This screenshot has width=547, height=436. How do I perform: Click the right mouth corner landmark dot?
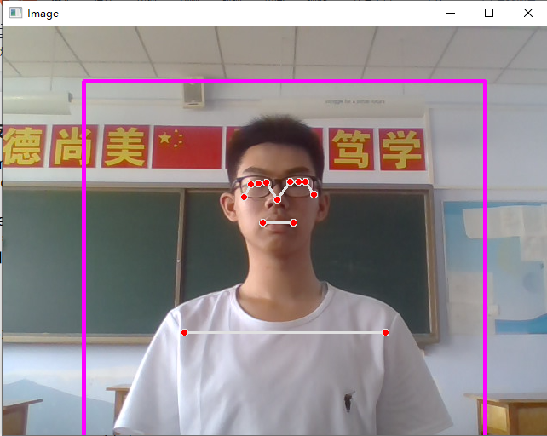pyautogui.click(x=294, y=223)
